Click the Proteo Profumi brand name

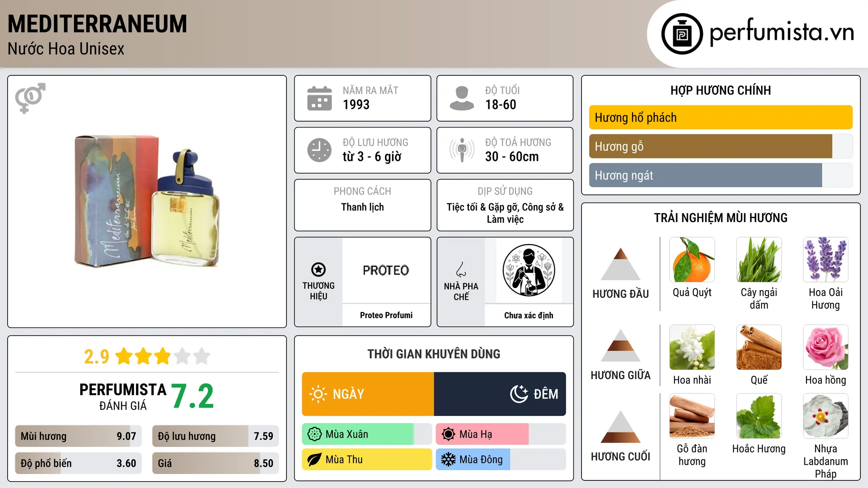point(386,315)
